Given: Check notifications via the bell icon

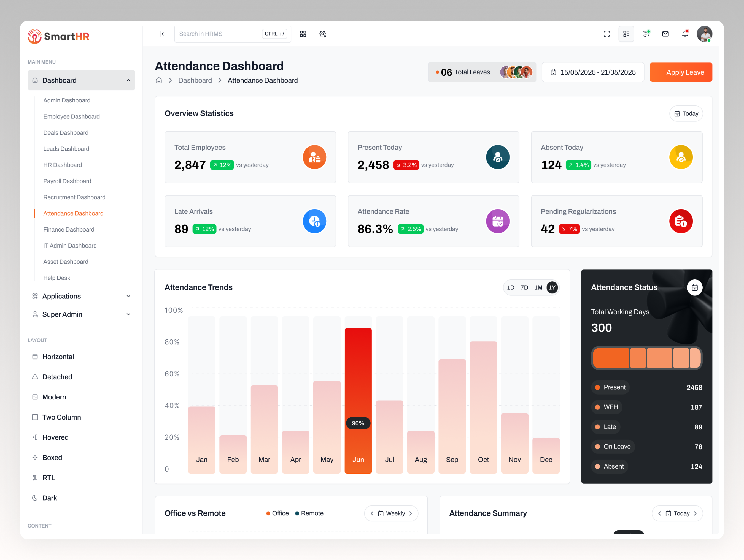Looking at the screenshot, I should 685,34.
